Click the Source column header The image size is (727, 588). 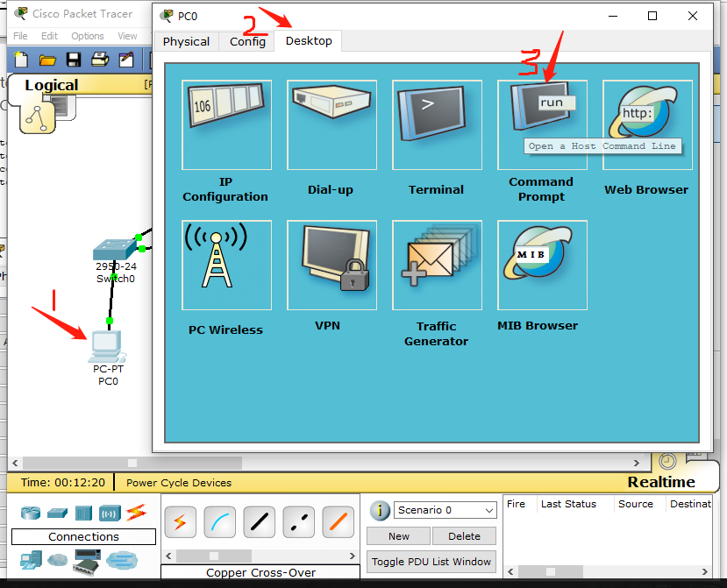pos(635,504)
